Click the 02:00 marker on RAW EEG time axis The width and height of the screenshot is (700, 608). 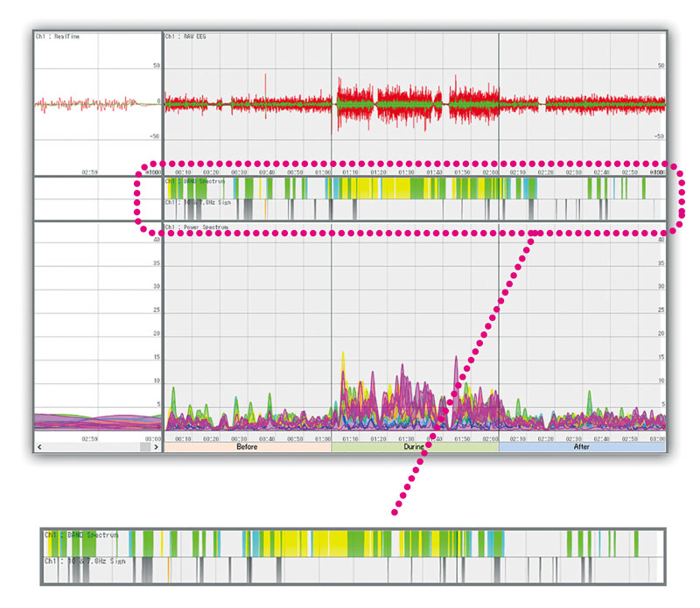489,172
